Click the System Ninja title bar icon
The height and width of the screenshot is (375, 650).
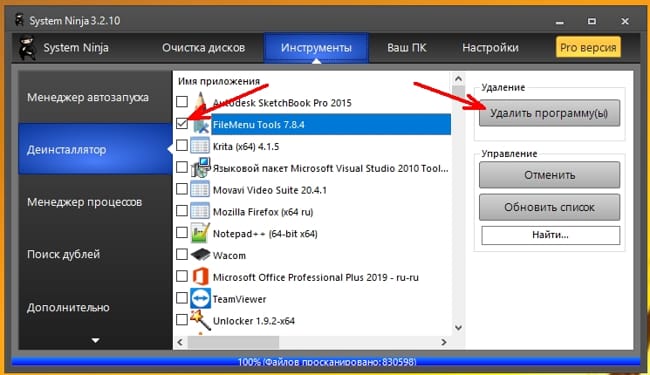[x=19, y=20]
